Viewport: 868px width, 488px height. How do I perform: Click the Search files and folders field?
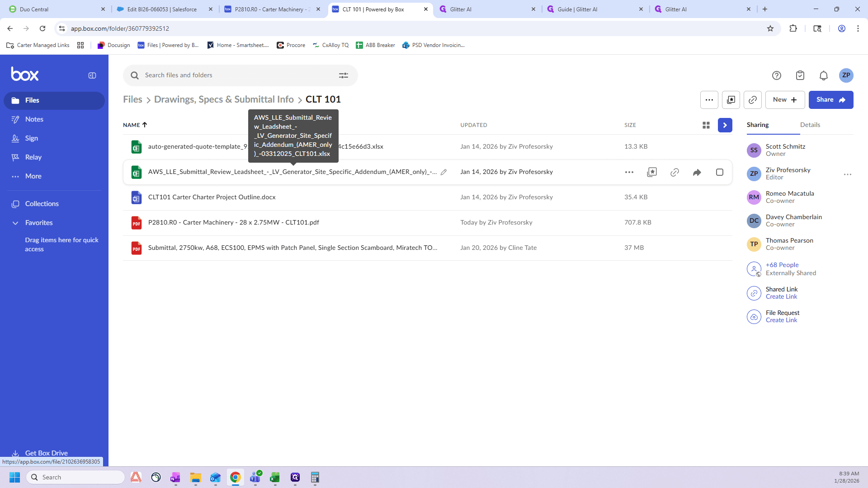point(240,75)
